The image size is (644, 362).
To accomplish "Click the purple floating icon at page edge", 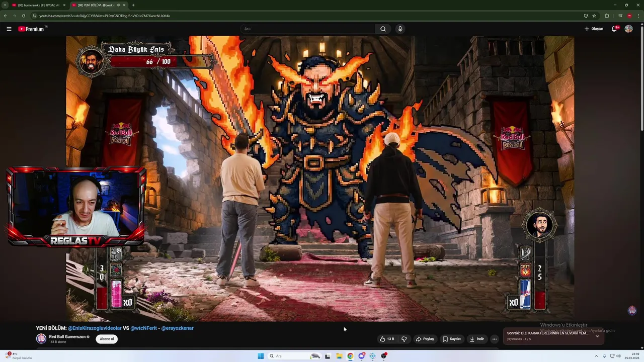I will click(x=632, y=310).
